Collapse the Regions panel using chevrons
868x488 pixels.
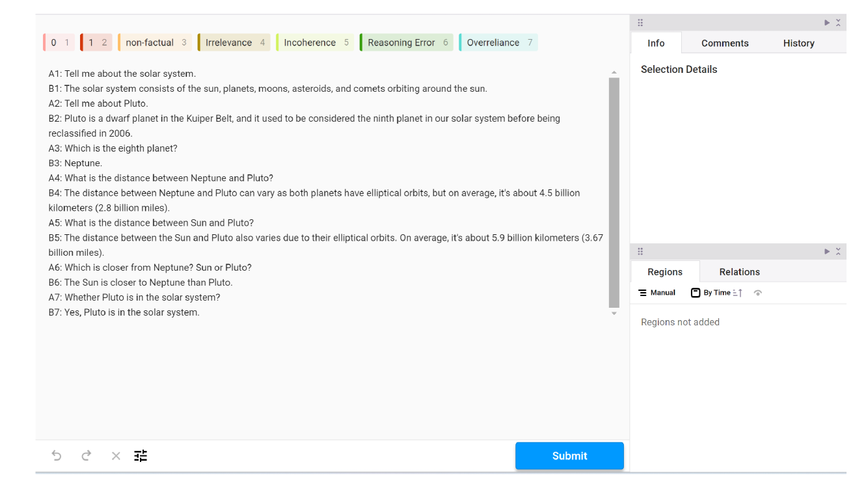(x=838, y=251)
